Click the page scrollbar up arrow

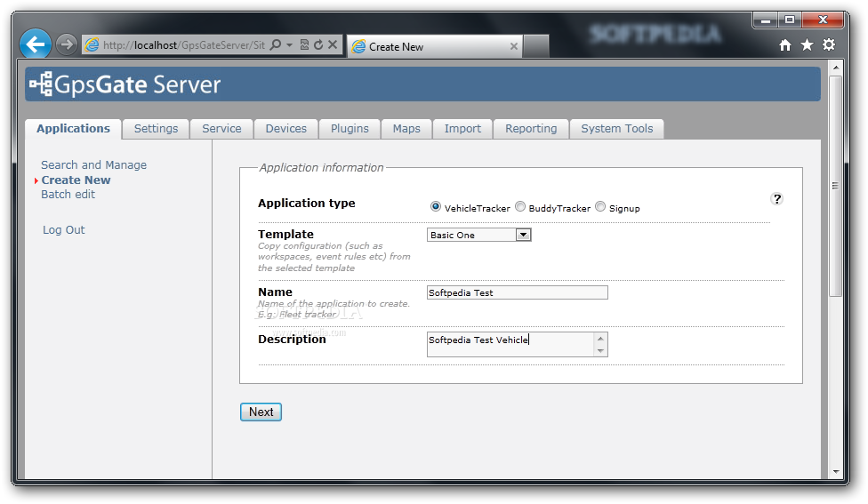tap(836, 68)
